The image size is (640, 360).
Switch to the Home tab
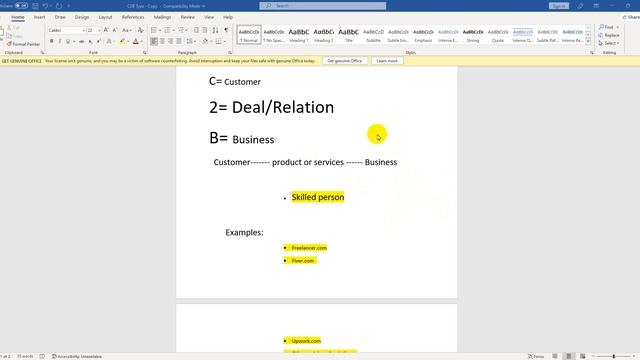click(18, 17)
